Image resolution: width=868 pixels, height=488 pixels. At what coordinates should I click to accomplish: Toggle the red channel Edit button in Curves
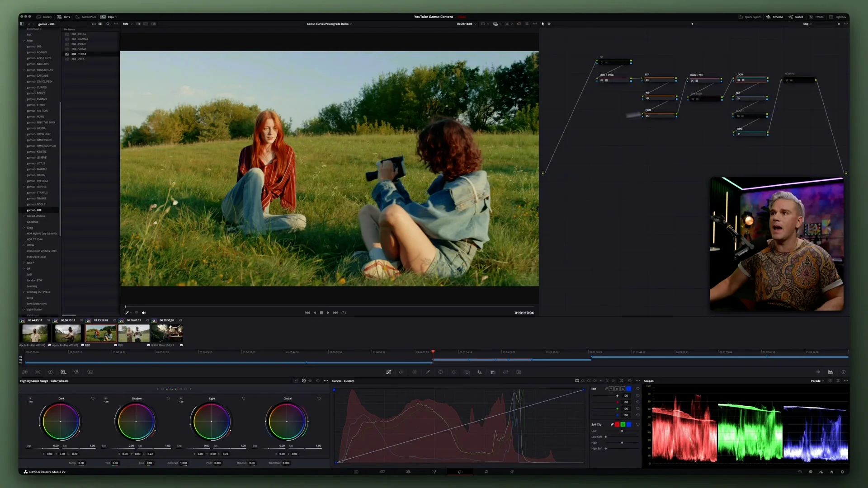[617, 389]
